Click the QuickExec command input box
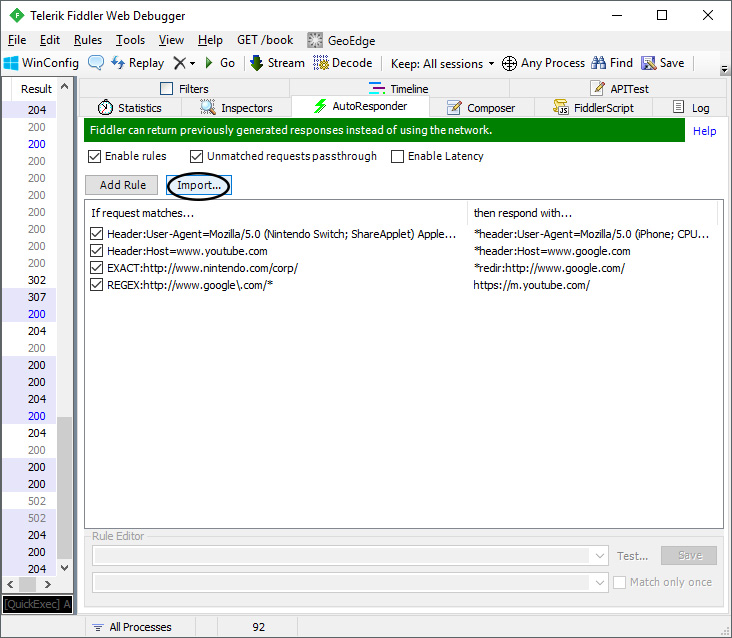732x638 pixels. pyautogui.click(x=37, y=604)
